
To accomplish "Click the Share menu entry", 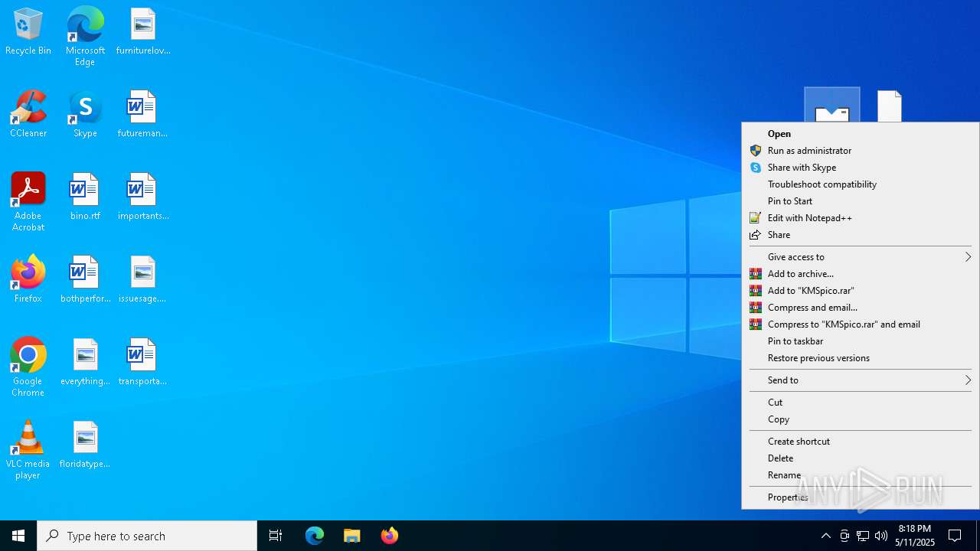I will (861, 235).
